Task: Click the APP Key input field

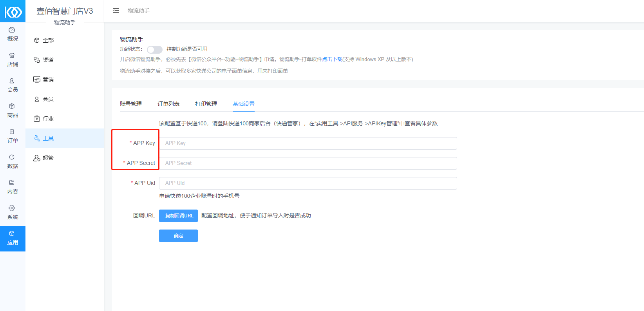Action: click(308, 143)
